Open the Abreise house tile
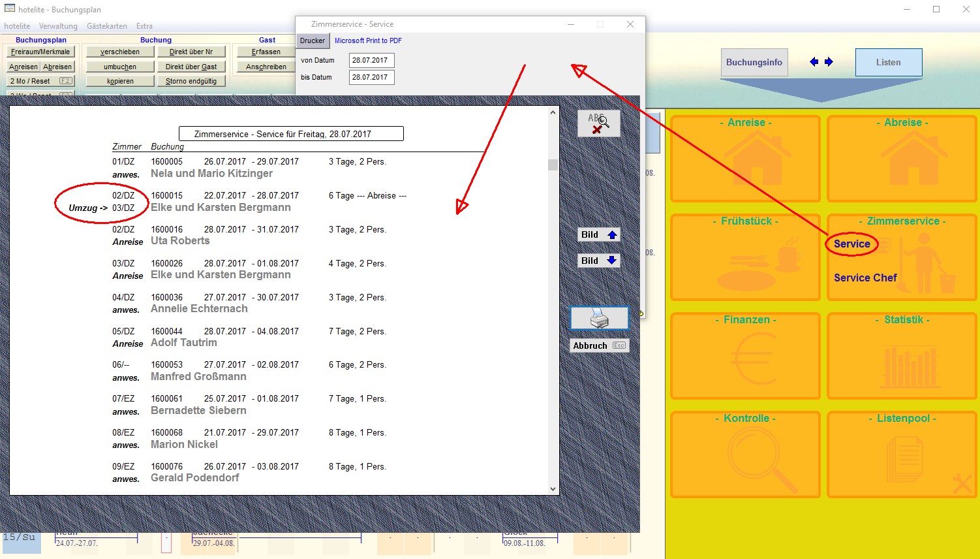This screenshot has width=980, height=559. tap(902, 159)
